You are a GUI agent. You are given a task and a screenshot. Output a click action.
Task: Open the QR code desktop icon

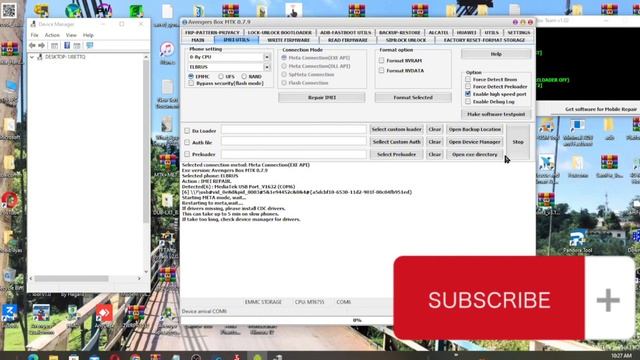pos(9,11)
